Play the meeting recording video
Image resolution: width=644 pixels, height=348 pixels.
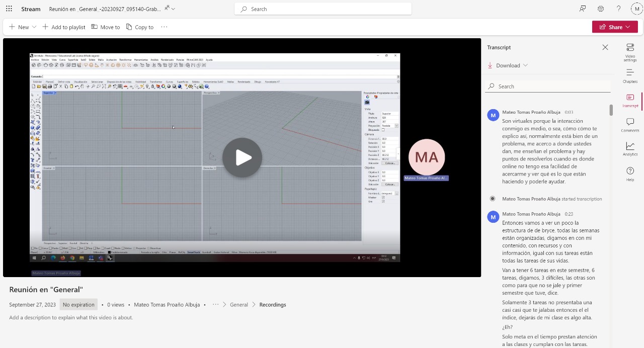tap(242, 157)
